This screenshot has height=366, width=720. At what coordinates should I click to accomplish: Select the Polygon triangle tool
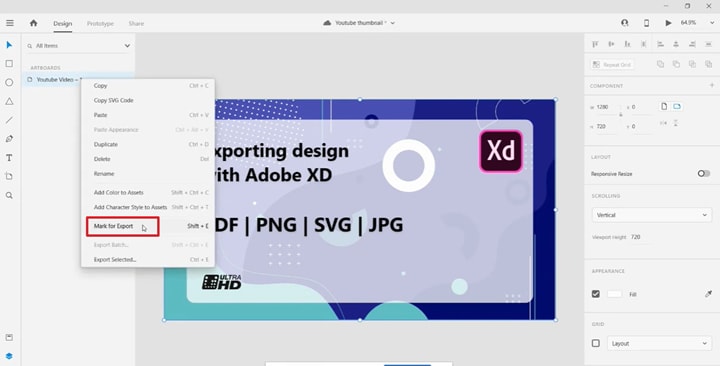(9, 101)
